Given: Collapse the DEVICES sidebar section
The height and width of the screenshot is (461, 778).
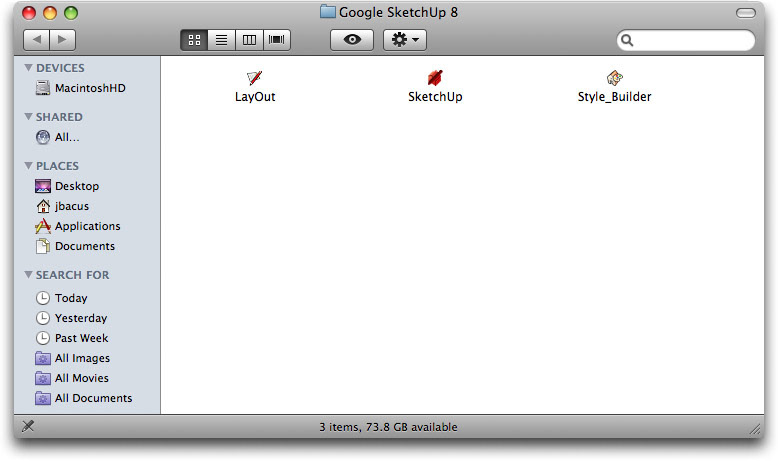Looking at the screenshot, I should click(x=29, y=67).
